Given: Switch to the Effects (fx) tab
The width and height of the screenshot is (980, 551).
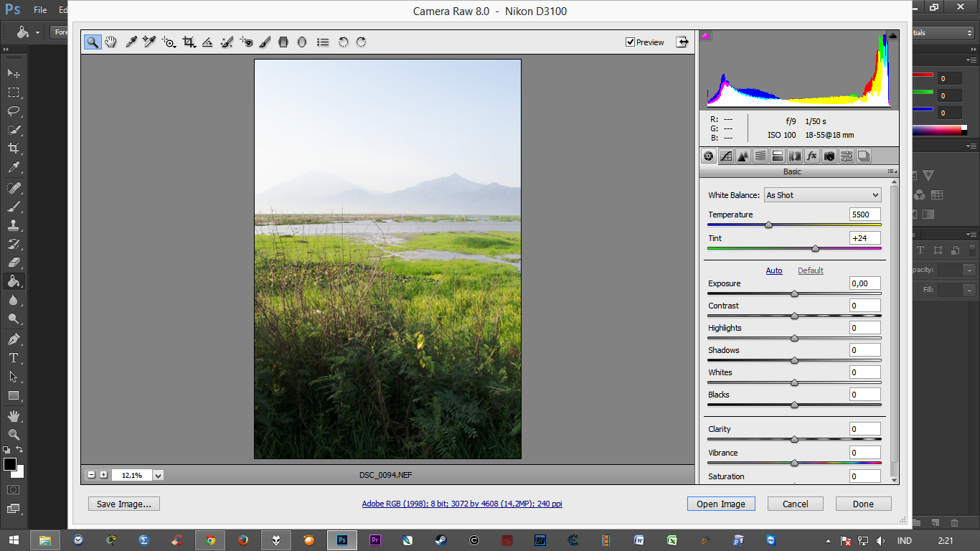Looking at the screenshot, I should 812,156.
